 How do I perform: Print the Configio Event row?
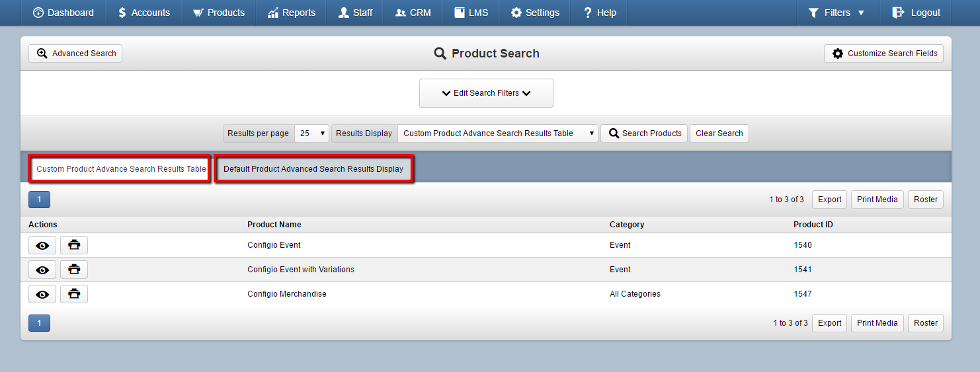[74, 245]
